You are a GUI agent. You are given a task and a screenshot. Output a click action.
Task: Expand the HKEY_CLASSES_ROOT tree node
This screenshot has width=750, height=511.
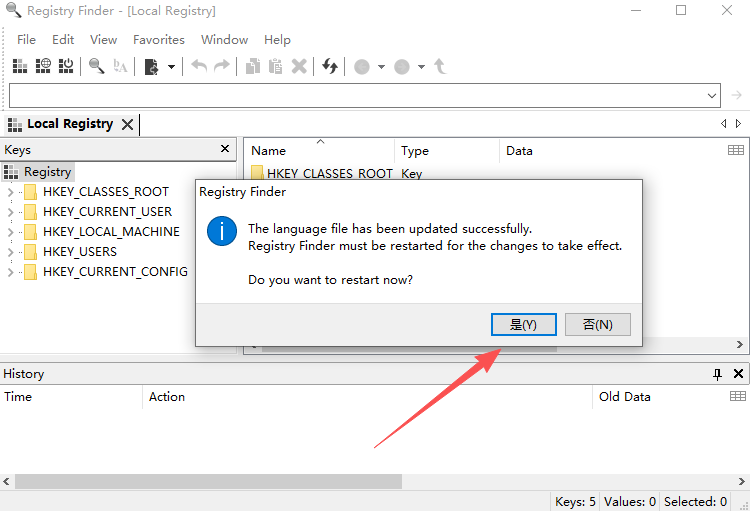(11, 192)
